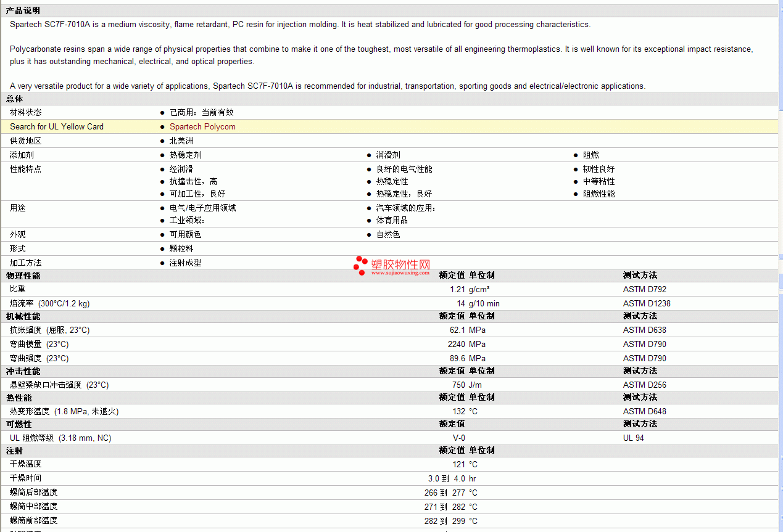Click the 添加剂 row label
The image size is (783, 532).
pyautogui.click(x=22, y=155)
